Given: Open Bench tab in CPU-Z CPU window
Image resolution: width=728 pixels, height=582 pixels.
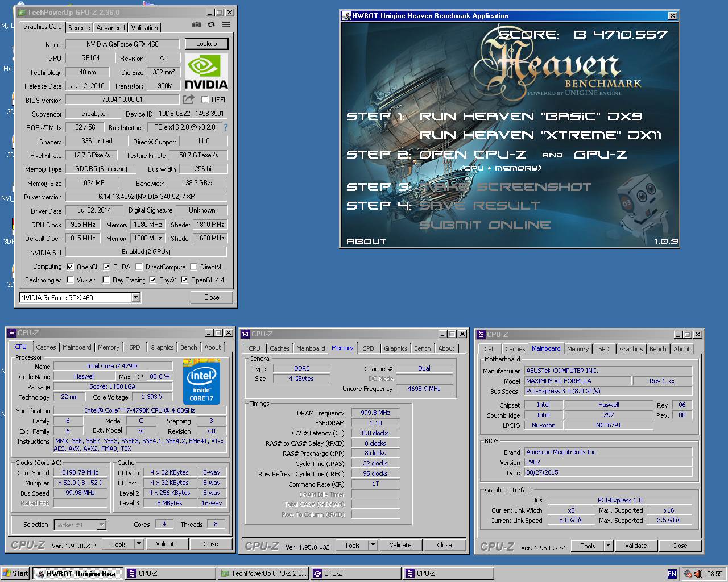Looking at the screenshot, I should pos(188,347).
